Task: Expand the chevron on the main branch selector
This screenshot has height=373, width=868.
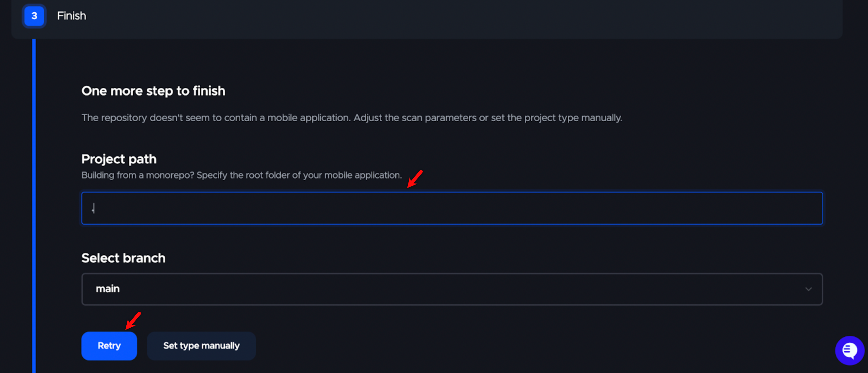Action: point(808,289)
